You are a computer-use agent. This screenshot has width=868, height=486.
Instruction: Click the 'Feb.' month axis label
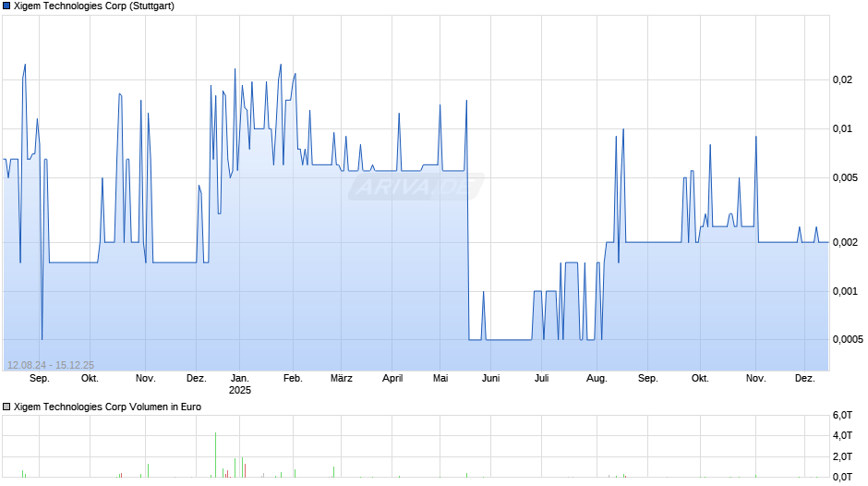click(x=293, y=379)
